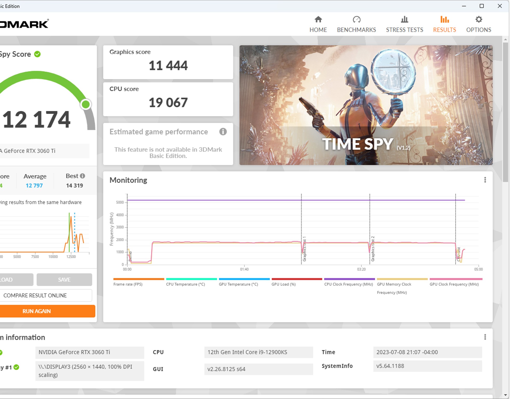Click the Graphics test 2 timeline marker
Screen dimensions: 532x399
(373, 249)
